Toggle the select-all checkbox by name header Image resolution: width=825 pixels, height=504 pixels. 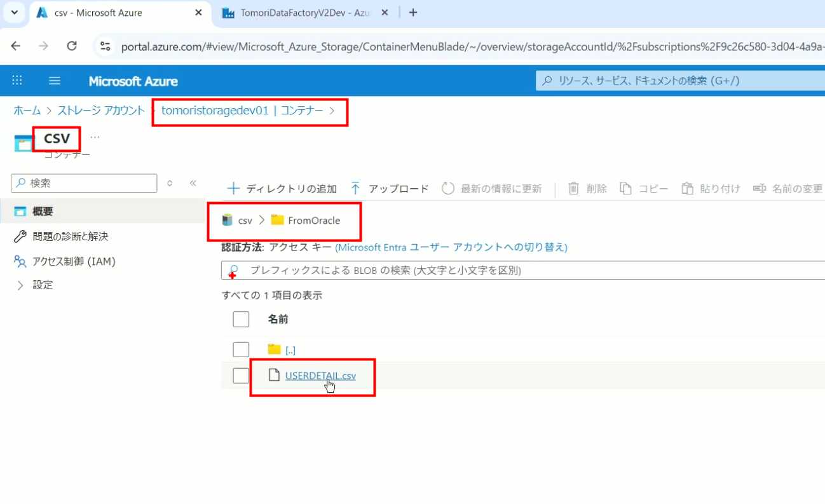point(241,319)
